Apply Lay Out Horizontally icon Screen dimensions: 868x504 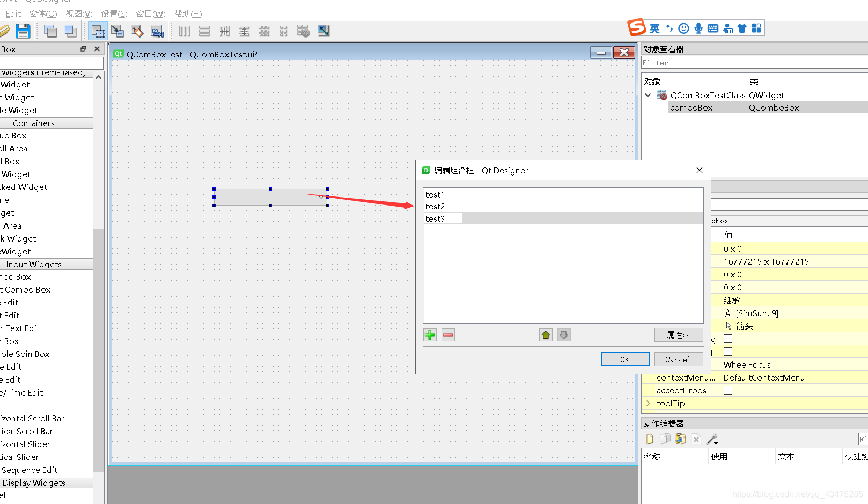tap(185, 31)
